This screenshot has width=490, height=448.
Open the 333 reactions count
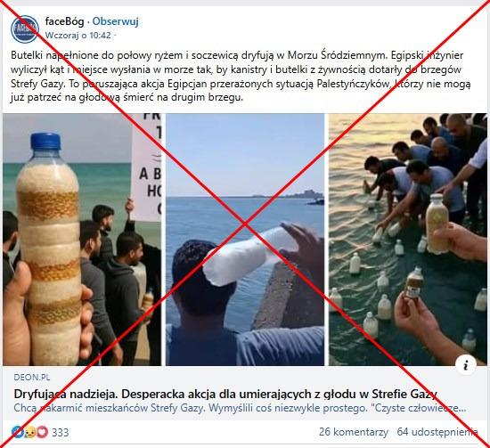coord(61,432)
